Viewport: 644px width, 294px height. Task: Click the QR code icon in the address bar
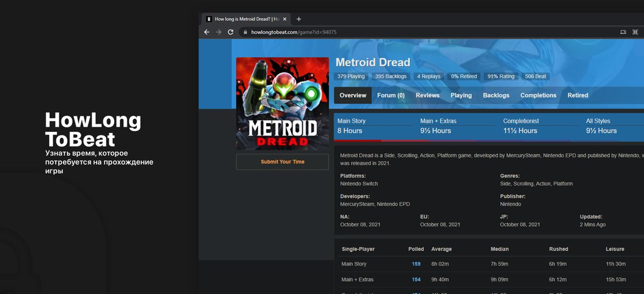pyautogui.click(x=635, y=32)
